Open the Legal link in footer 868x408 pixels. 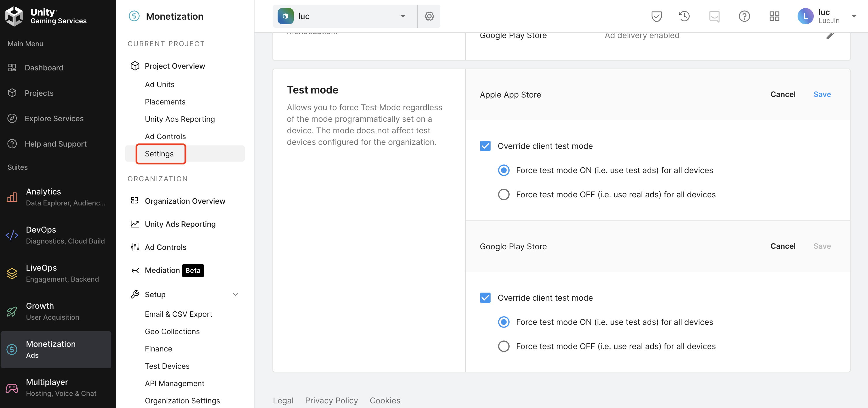click(x=283, y=400)
